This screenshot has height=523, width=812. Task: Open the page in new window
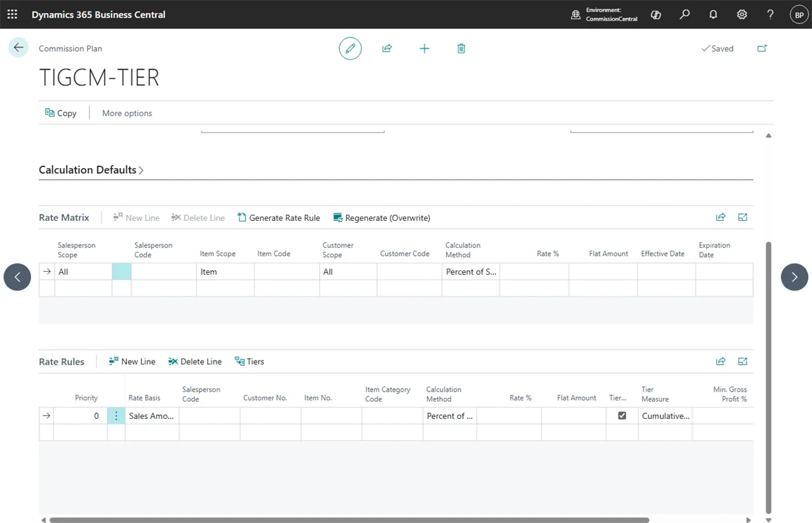(x=762, y=48)
